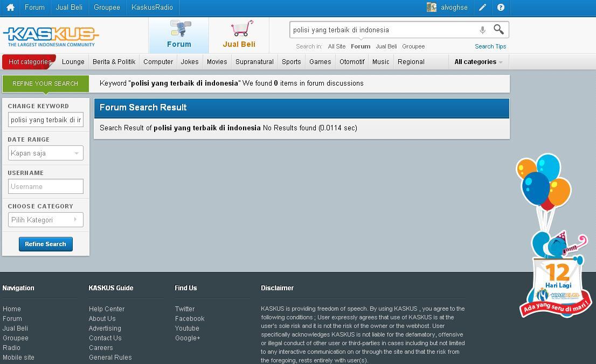
Task: Click the footer Jual Beli link
Action: pyautogui.click(x=15, y=328)
